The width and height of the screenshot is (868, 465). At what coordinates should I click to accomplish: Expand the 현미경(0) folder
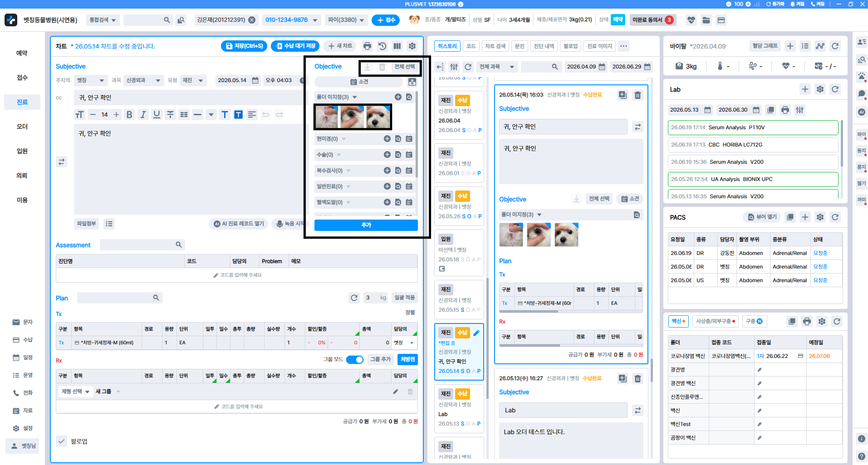tap(343, 139)
